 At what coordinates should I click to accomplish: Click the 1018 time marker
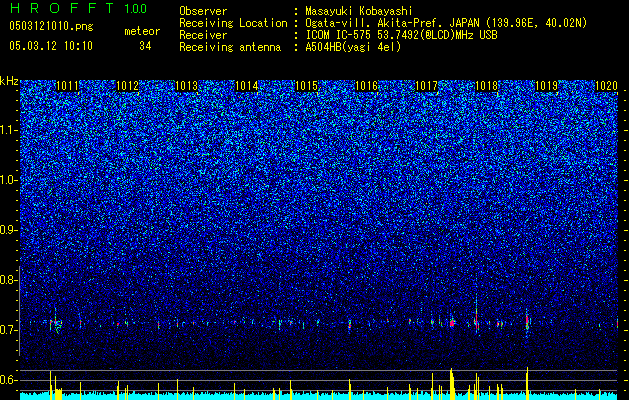(486, 86)
